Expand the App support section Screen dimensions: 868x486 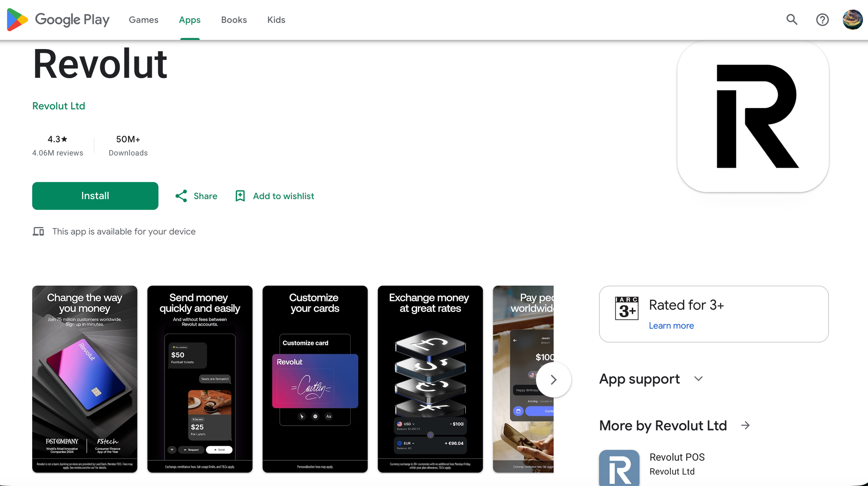(651, 379)
